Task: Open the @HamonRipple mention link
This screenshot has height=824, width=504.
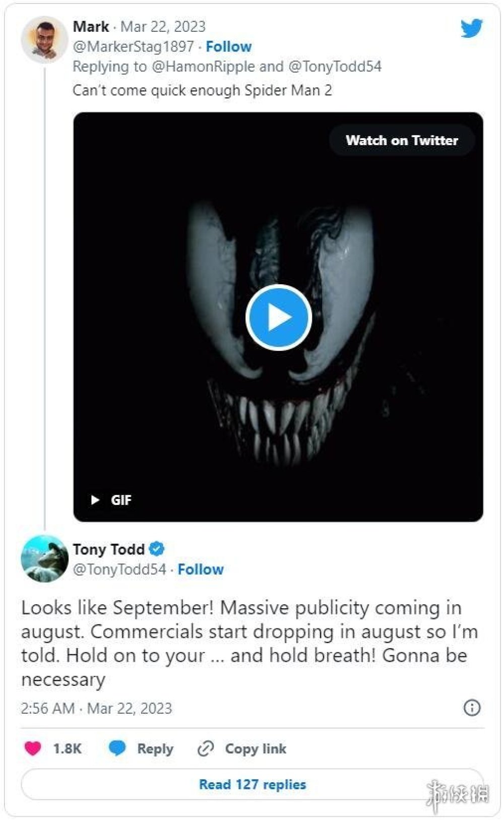Action: click(203, 67)
